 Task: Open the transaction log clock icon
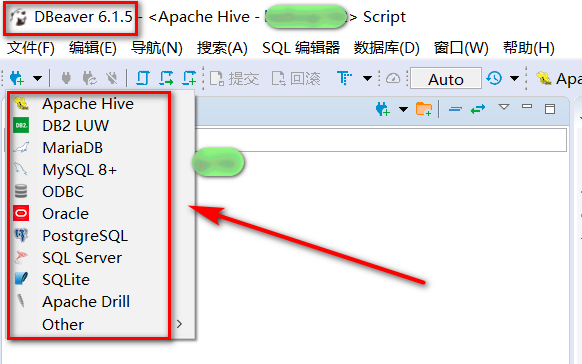[x=494, y=78]
